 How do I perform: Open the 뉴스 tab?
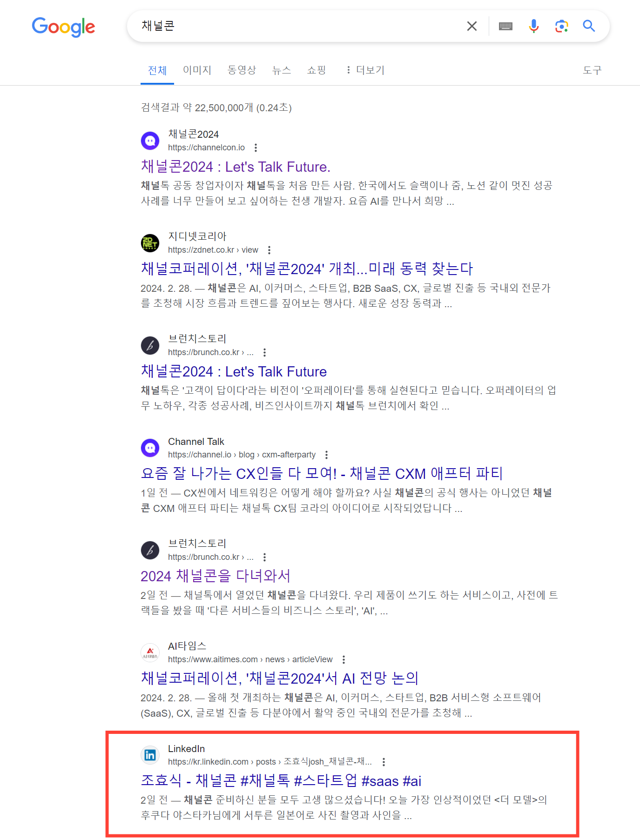click(282, 70)
